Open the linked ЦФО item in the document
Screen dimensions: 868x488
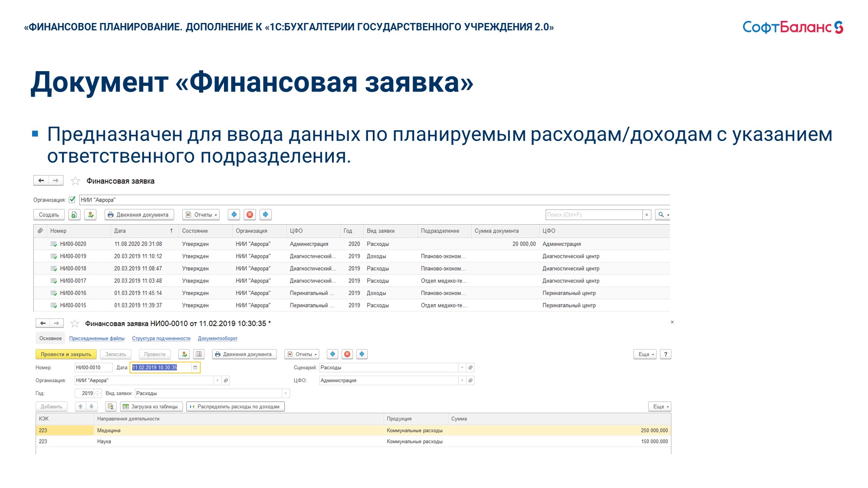[x=470, y=380]
